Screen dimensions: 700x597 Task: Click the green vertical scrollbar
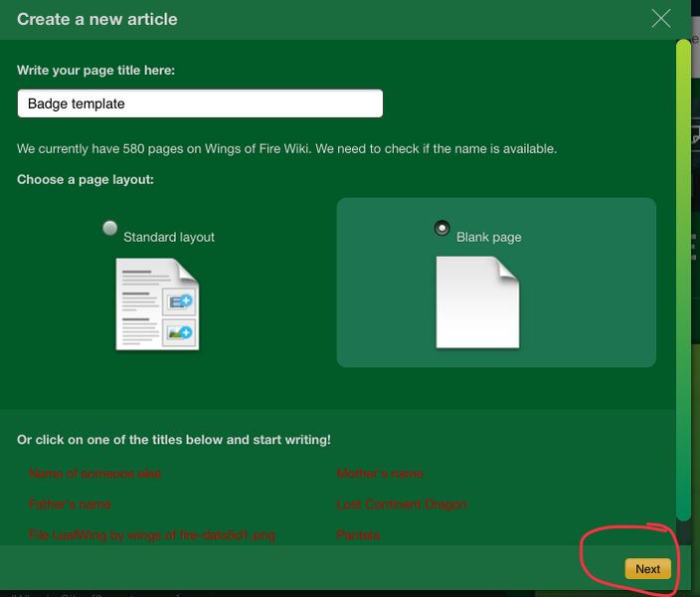pos(683,279)
